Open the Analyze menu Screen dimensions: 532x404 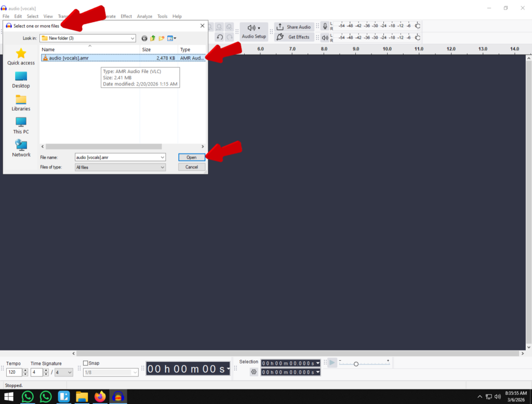[144, 16]
